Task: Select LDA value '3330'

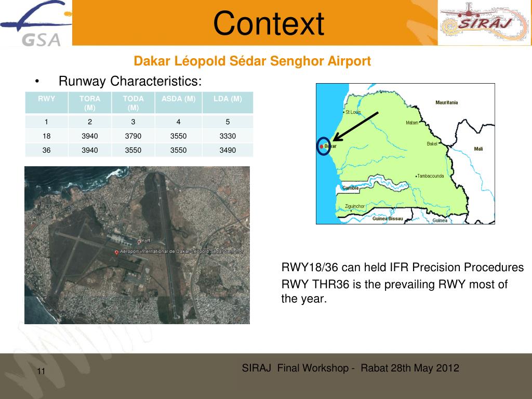Action: (228, 136)
